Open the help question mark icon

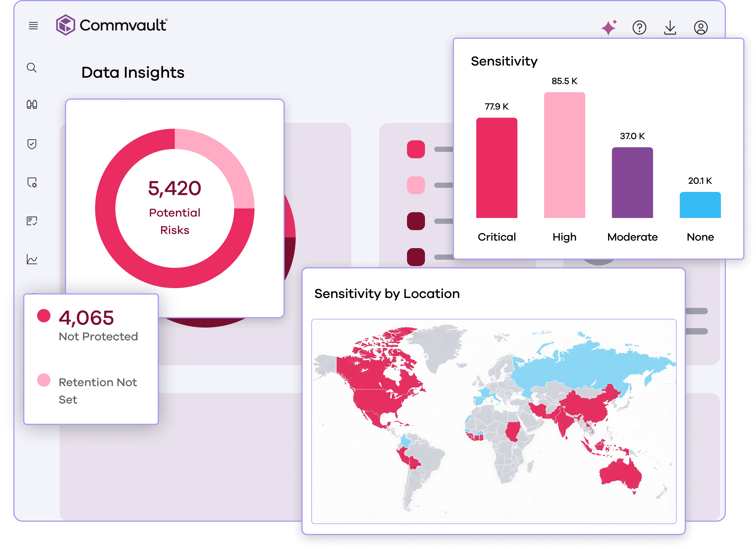point(639,28)
